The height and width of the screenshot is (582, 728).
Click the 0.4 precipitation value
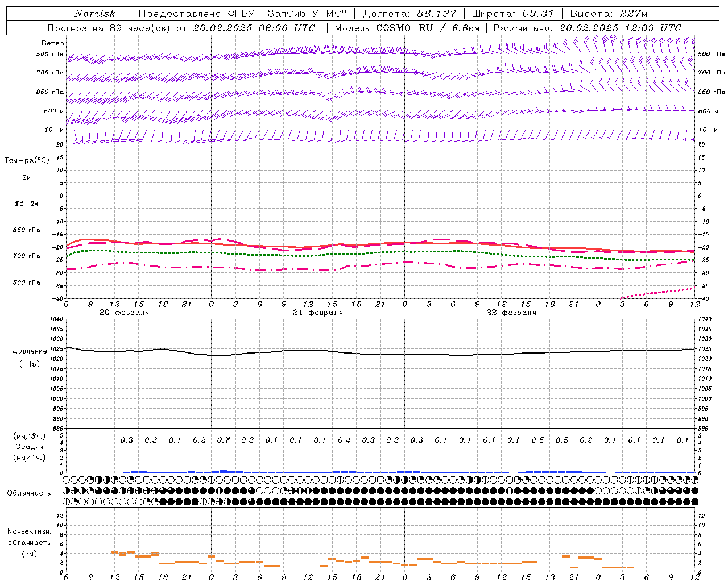tap(344, 440)
